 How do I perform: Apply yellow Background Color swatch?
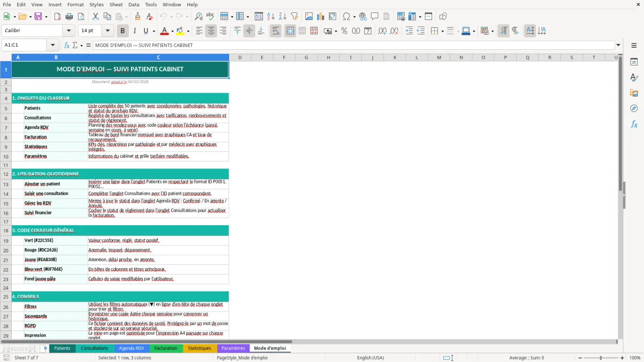point(180,31)
